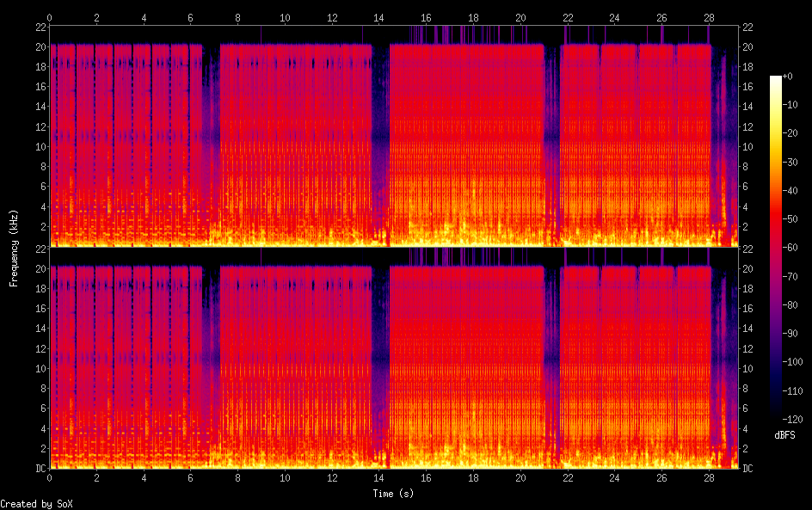Click the "Created by SoX" text
This screenshot has width=812, height=510.
coord(34,504)
